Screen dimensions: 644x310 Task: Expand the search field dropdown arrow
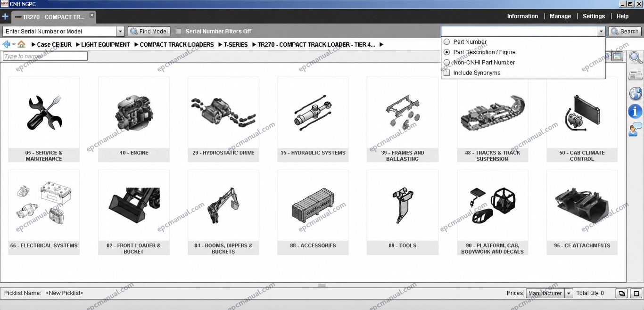pos(601,32)
